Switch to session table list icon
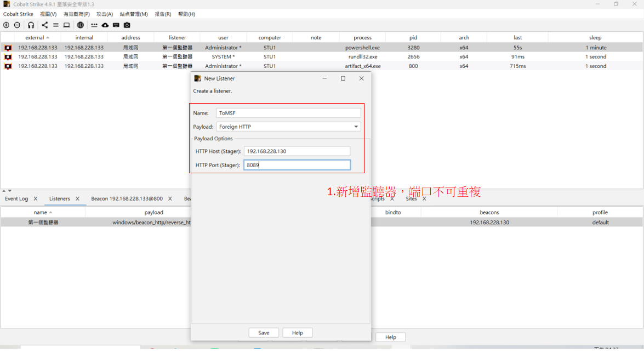The width and height of the screenshot is (644, 352). point(55,25)
